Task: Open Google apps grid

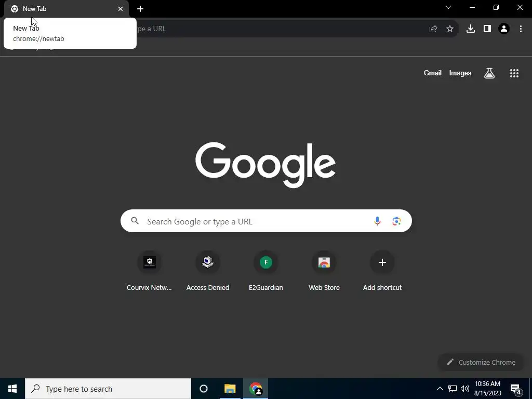Action: (514, 73)
